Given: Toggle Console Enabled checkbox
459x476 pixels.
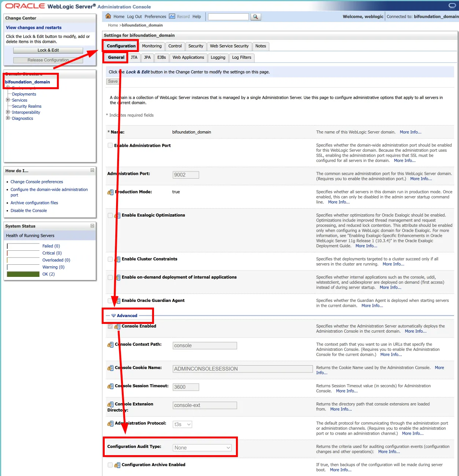Looking at the screenshot, I should (110, 326).
